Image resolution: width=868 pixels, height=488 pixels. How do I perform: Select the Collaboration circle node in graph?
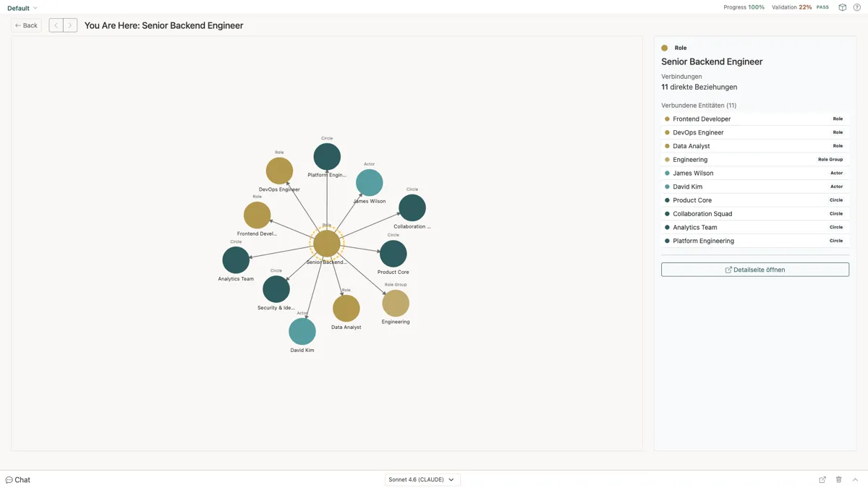click(412, 208)
